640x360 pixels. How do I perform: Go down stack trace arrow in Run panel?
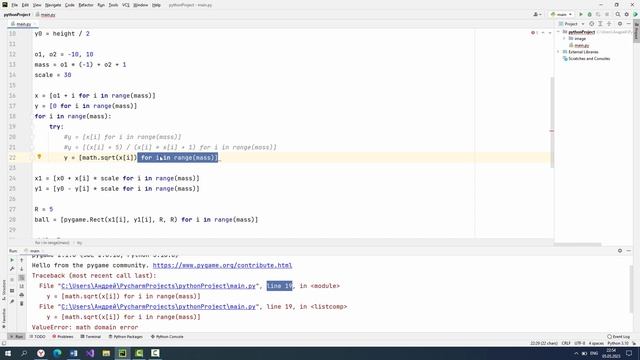(22, 269)
